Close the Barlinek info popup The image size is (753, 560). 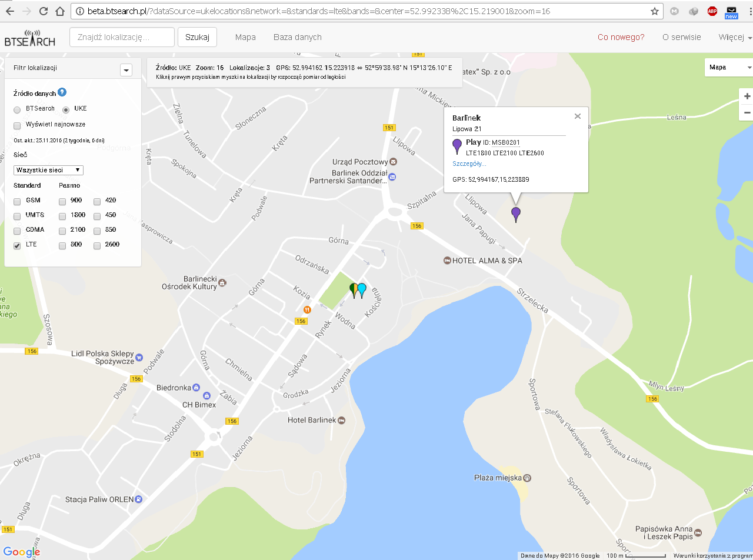[578, 116]
